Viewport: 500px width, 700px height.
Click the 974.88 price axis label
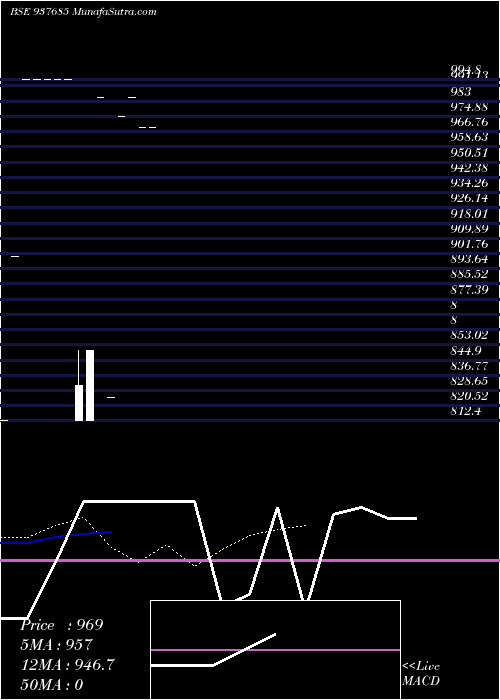coord(469,107)
